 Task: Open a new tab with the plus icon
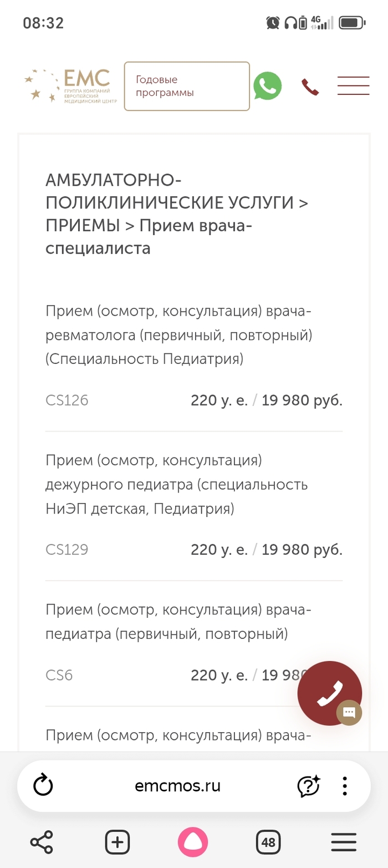(117, 842)
